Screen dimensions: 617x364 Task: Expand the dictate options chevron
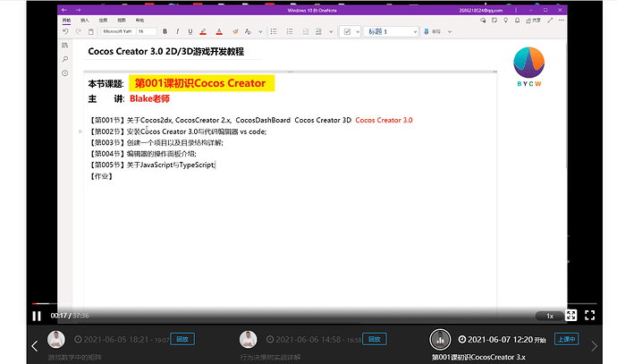click(450, 31)
